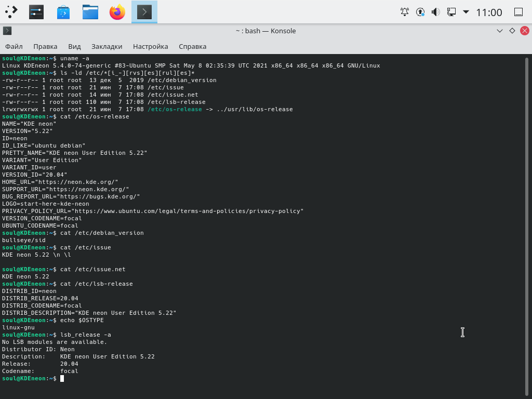Screen dimensions: 532x399
Task: Open software updates tray icon
Action: 420,12
